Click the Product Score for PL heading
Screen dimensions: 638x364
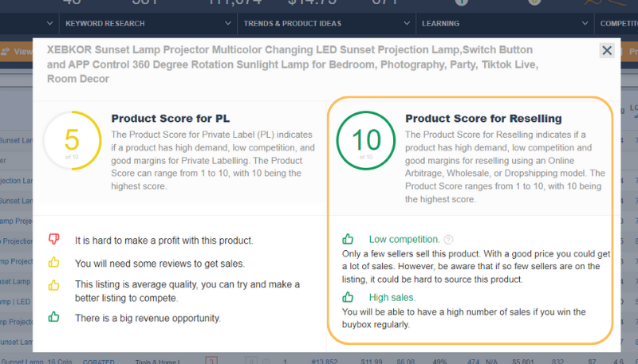pyautogui.click(x=171, y=119)
